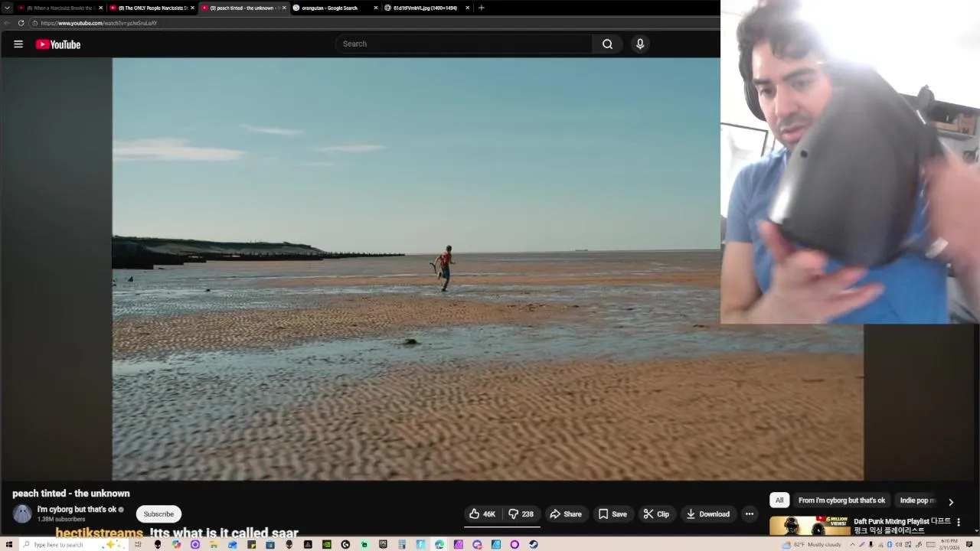
Task: Open Edge browser from taskbar
Action: pos(439,544)
